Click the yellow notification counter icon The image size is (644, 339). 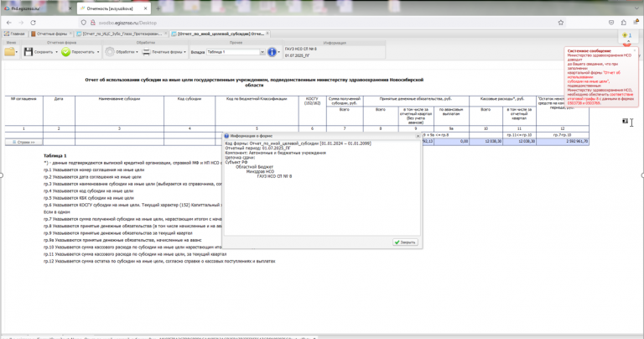pos(625,35)
